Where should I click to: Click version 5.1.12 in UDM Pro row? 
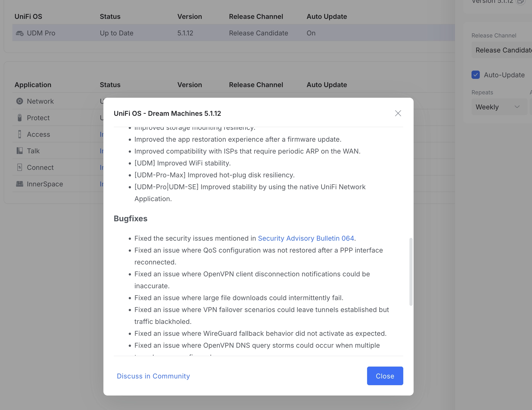pos(185,33)
